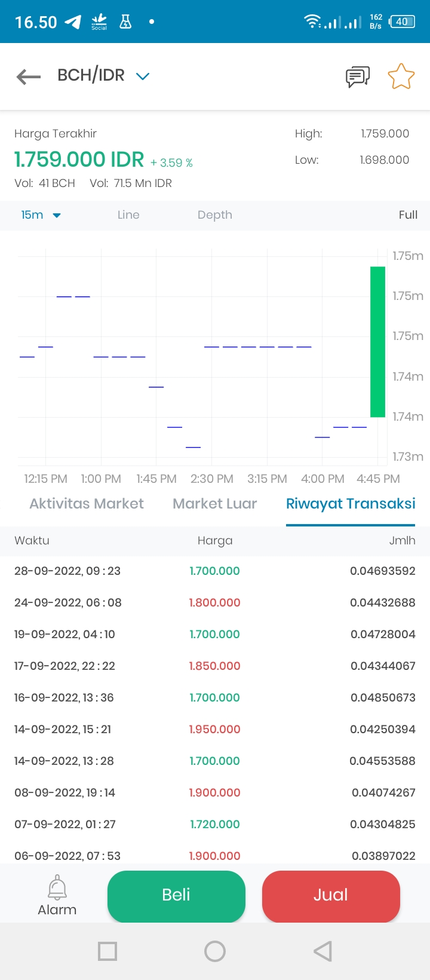This screenshot has width=430, height=980.
Task: Open the Alarm bell icon
Action: (x=57, y=887)
